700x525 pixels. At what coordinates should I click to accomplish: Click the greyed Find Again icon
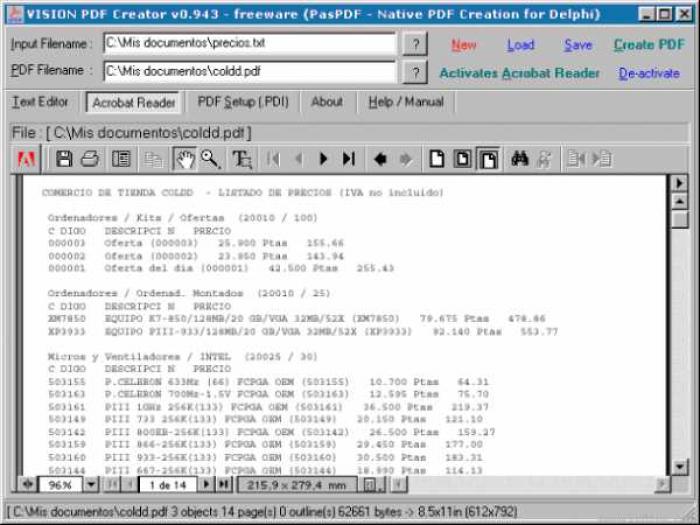coord(544,159)
